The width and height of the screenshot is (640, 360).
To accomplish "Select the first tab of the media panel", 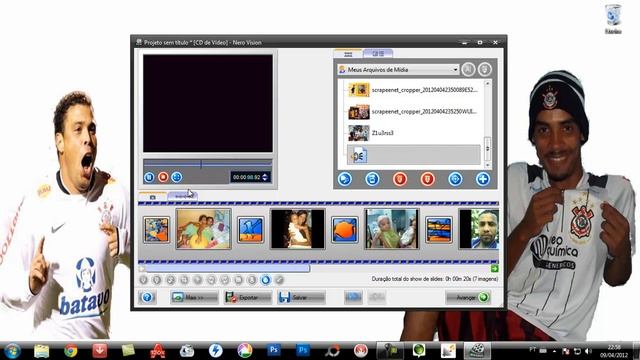I will [348, 54].
